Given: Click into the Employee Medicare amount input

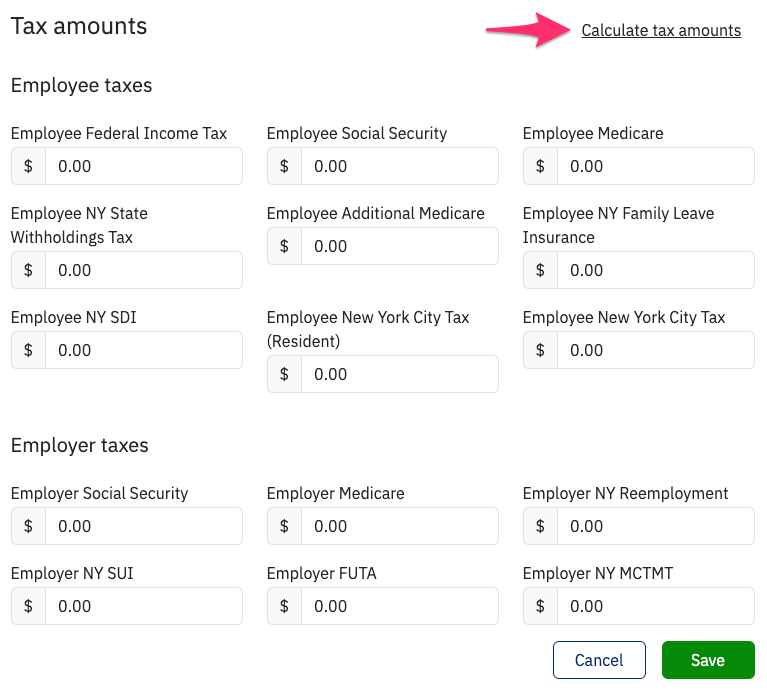Looking at the screenshot, I should pyautogui.click(x=655, y=166).
